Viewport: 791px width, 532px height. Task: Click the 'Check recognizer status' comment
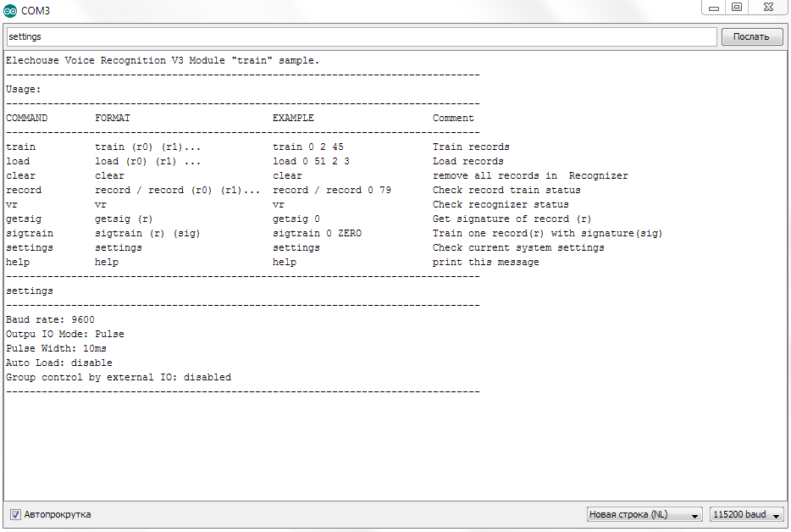[x=501, y=204]
